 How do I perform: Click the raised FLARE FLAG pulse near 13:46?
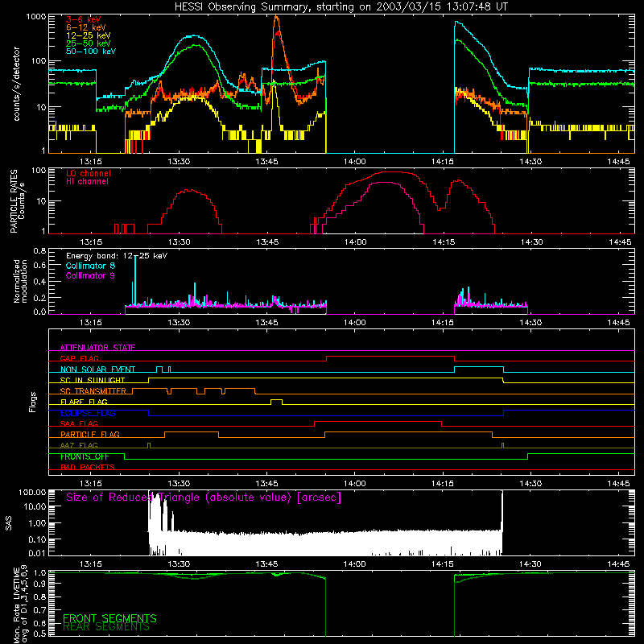pos(276,401)
